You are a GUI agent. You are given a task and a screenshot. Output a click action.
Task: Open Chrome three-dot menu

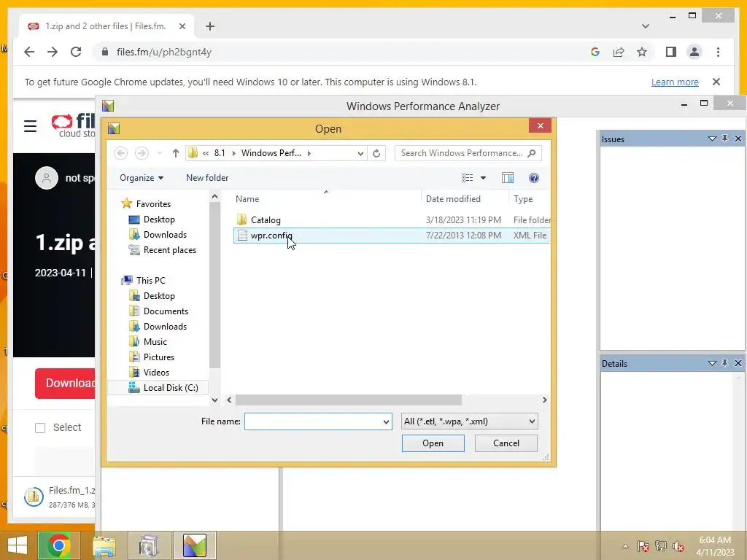[718, 52]
